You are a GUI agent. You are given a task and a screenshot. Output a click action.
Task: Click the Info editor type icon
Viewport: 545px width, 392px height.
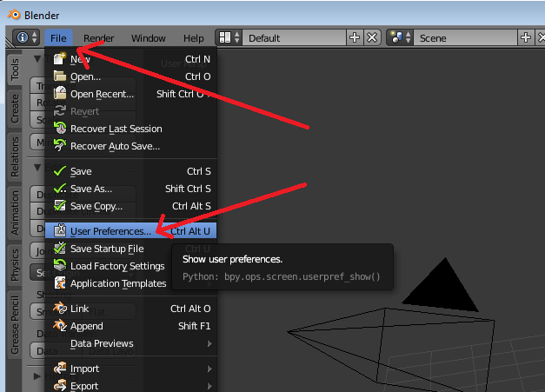coord(23,37)
